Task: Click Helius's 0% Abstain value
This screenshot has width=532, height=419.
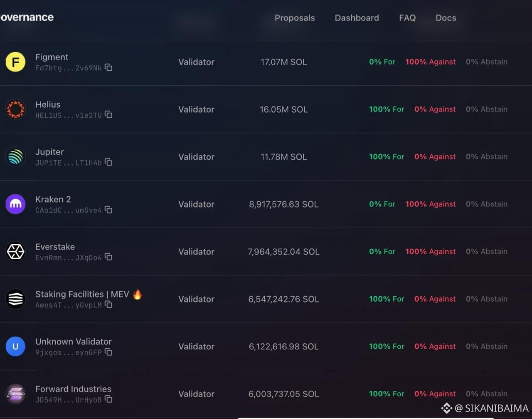Action: (x=487, y=109)
